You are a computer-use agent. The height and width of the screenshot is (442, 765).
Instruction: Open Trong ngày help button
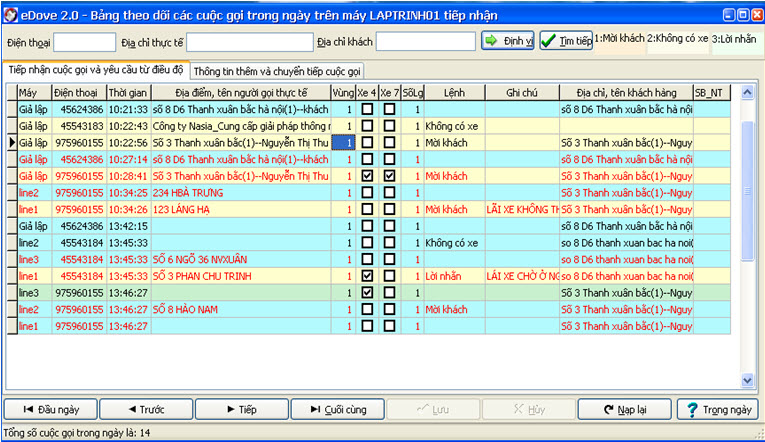[x=717, y=409]
